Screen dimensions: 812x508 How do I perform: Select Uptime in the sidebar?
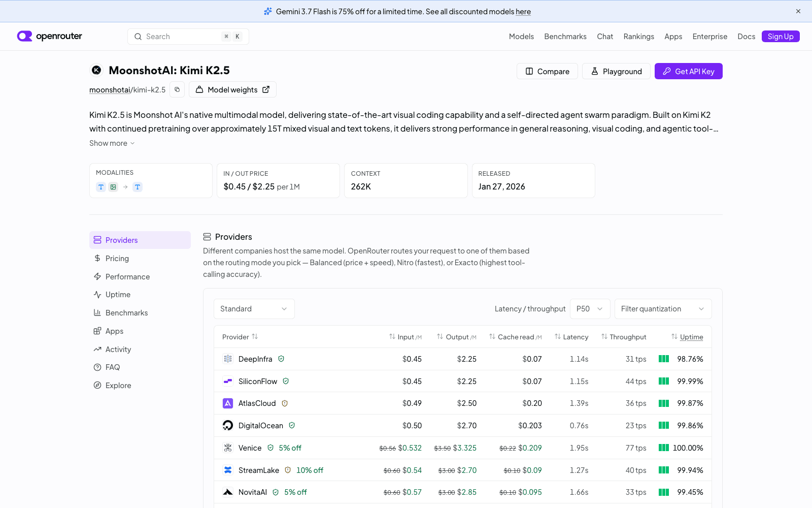[x=140, y=295]
